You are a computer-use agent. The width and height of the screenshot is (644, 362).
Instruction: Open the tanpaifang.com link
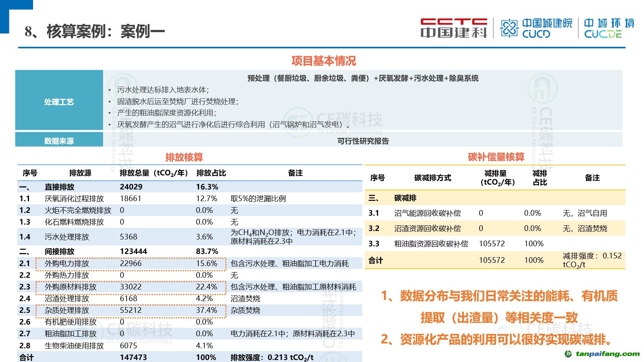[607, 354]
